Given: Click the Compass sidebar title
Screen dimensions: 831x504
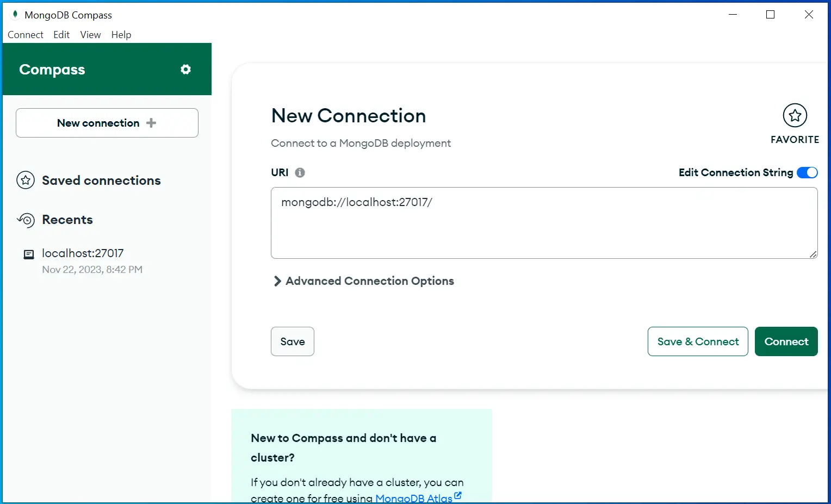Looking at the screenshot, I should [x=52, y=70].
